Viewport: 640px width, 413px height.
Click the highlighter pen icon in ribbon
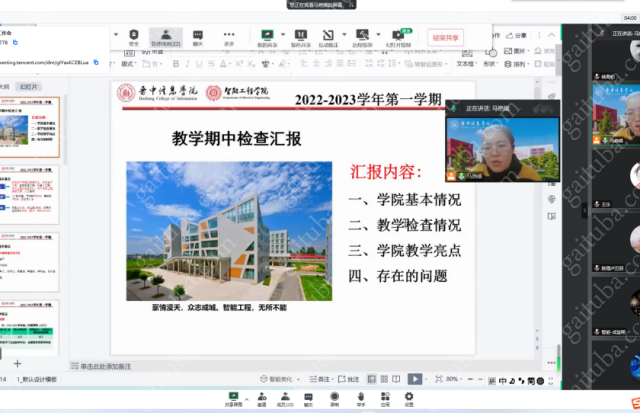[282, 64]
